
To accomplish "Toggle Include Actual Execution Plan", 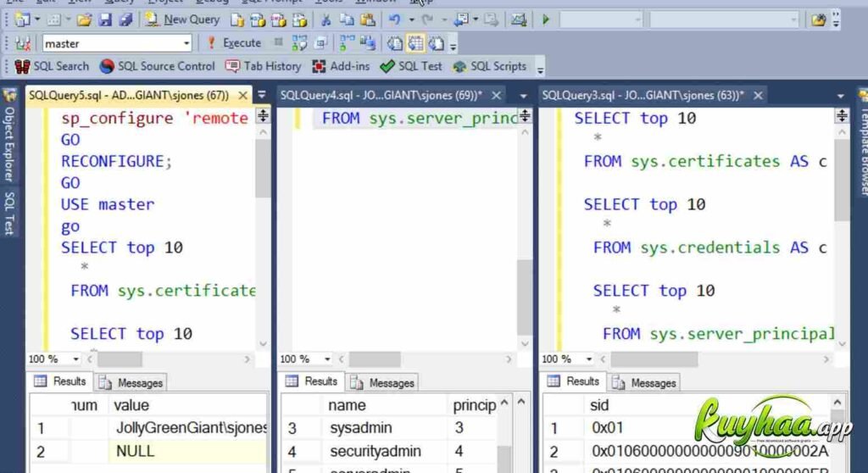I will pos(347,43).
